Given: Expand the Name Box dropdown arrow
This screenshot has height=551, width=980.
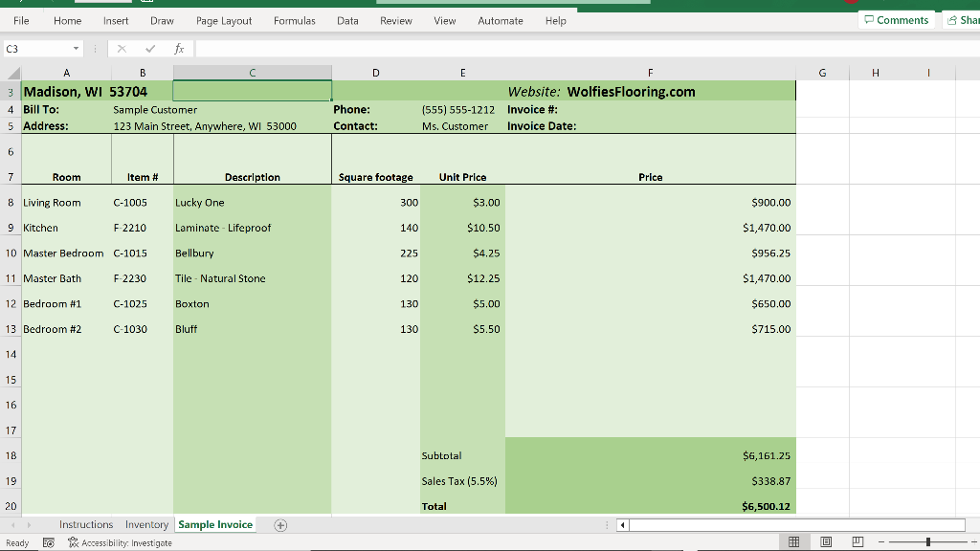Looking at the screenshot, I should (76, 49).
